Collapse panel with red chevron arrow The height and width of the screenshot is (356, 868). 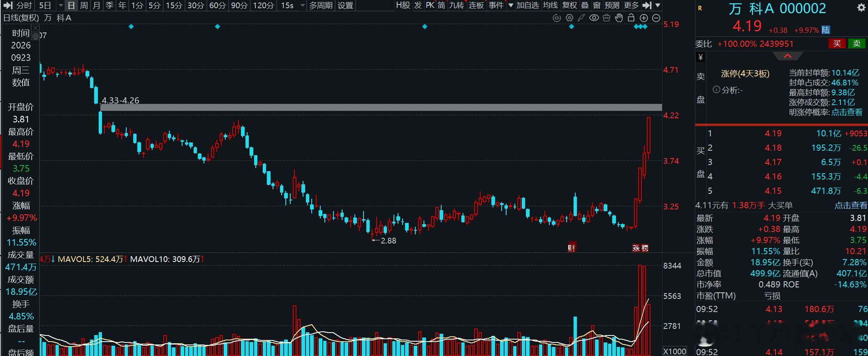pos(787,56)
